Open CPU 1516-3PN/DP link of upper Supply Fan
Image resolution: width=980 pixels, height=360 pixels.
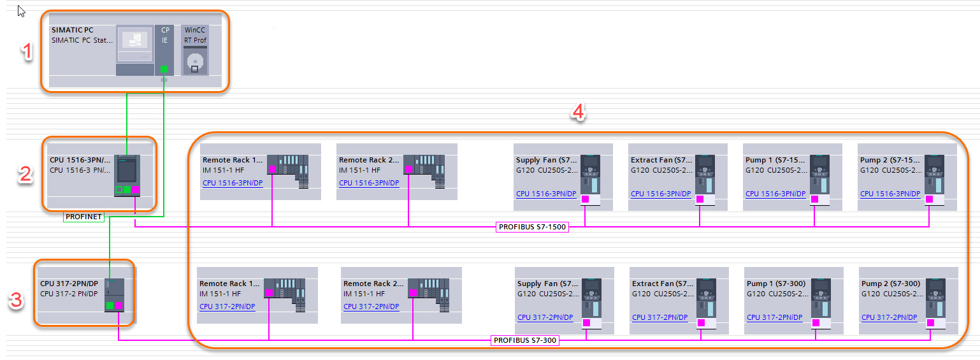(545, 194)
